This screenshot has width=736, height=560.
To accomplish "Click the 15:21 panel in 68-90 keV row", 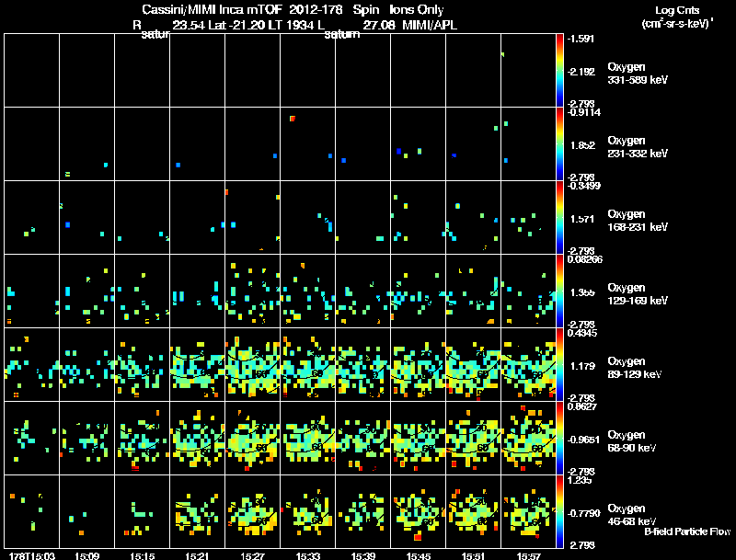I will pyautogui.click(x=197, y=438).
